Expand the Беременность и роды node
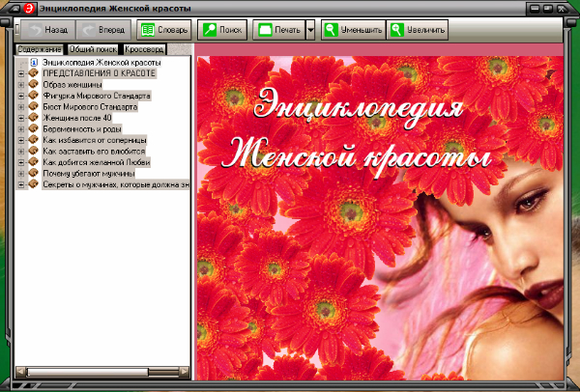The height and width of the screenshot is (392, 580). (20, 129)
